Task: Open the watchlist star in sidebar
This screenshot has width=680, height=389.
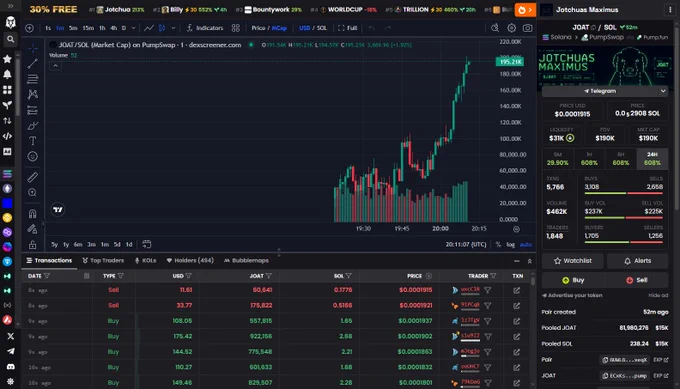Action: pyautogui.click(x=7, y=59)
